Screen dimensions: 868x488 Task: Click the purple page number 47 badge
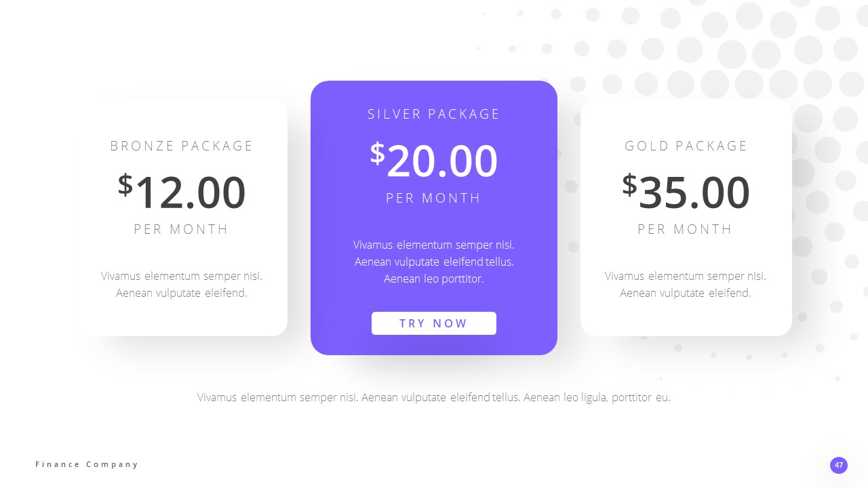(x=839, y=465)
